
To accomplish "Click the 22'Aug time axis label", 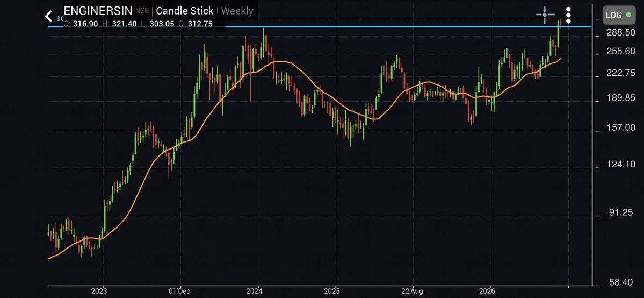I will point(412,292).
